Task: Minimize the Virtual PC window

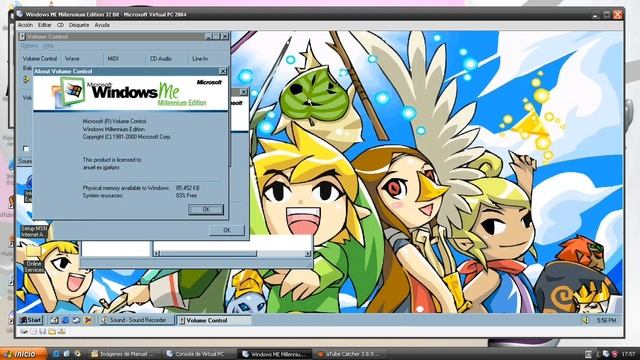Action: [596, 15]
